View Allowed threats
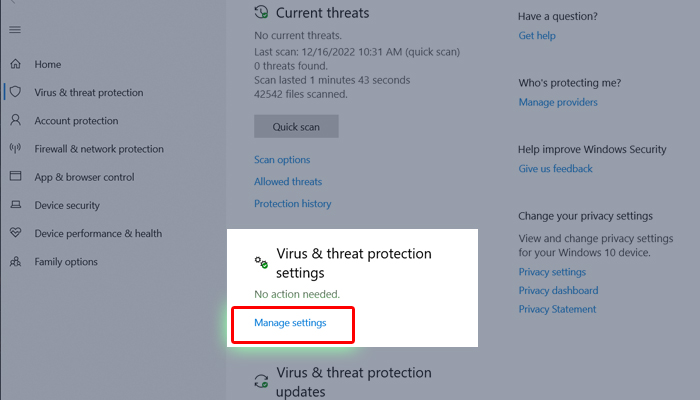Viewport: 700px width, 400px height. coord(288,182)
